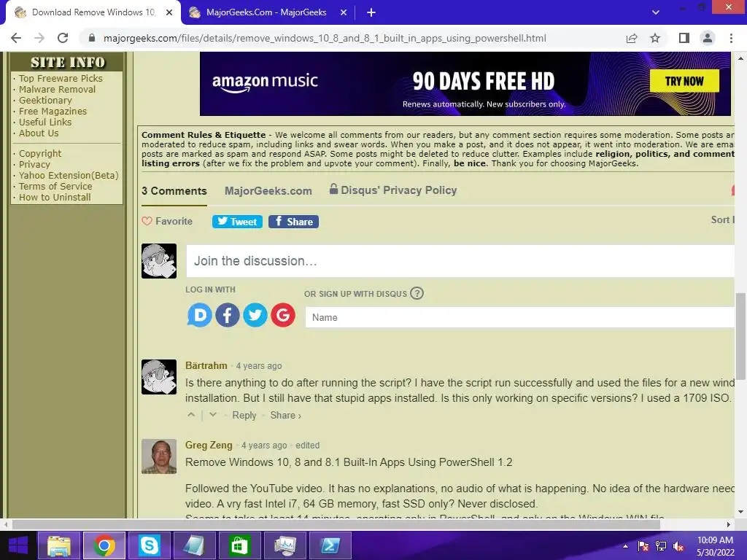Bookmark this page with the star icon
This screenshot has width=747, height=560.
point(655,38)
